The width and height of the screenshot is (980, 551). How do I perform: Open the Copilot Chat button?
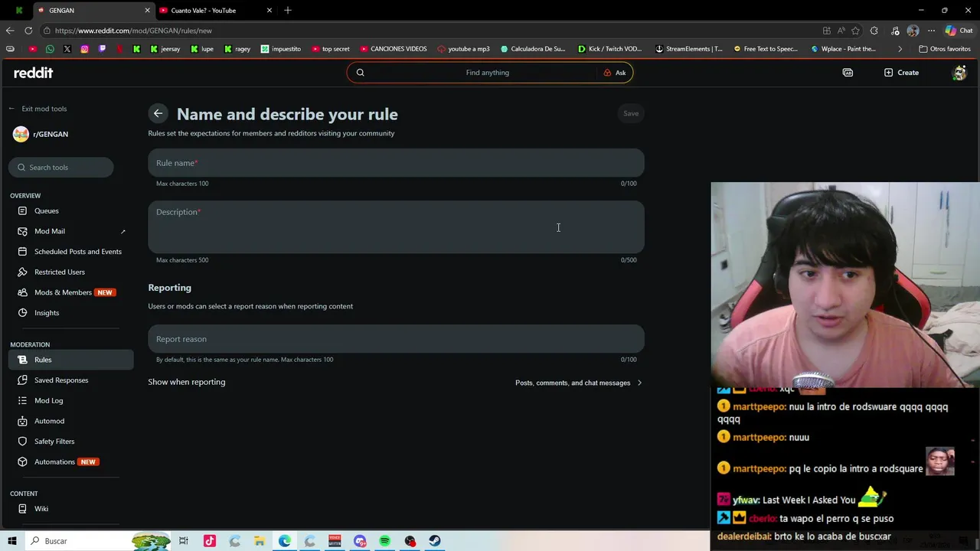[x=959, y=31]
